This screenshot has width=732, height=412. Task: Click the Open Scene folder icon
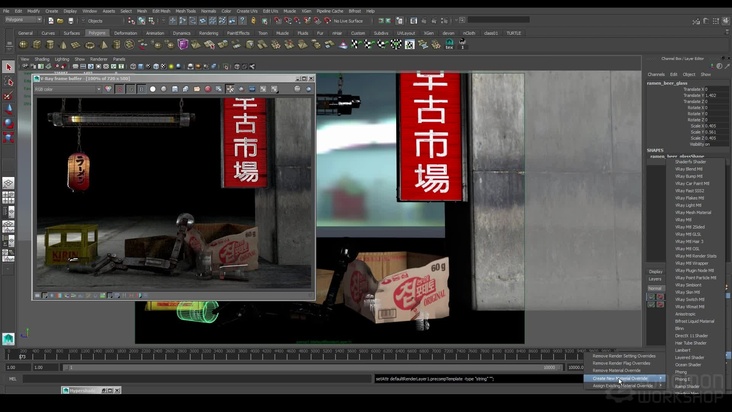tap(60, 21)
